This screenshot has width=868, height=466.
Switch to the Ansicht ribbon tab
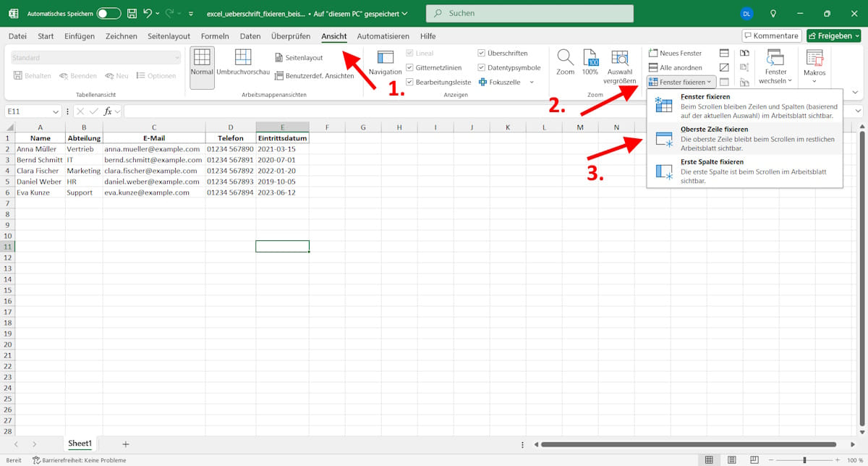(333, 36)
